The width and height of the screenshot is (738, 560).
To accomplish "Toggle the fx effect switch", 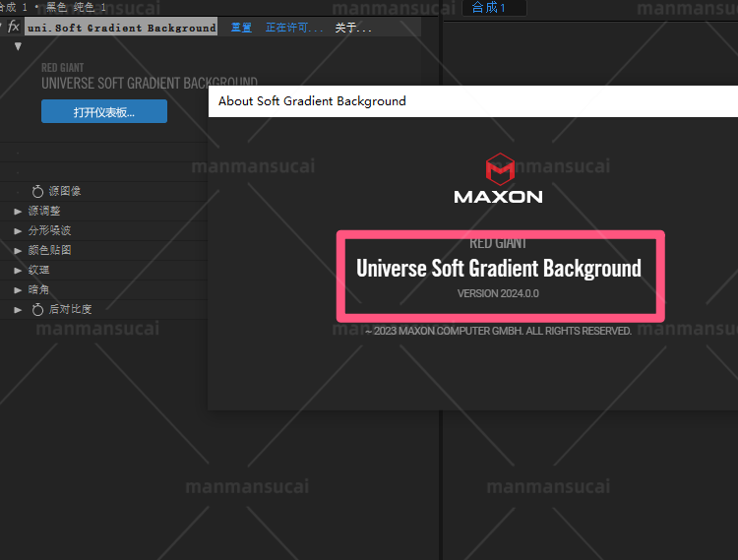I will [x=13, y=27].
